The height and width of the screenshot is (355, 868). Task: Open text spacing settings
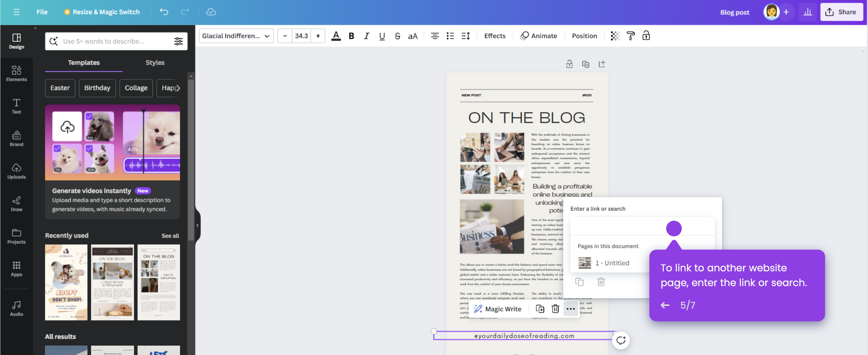coord(465,35)
